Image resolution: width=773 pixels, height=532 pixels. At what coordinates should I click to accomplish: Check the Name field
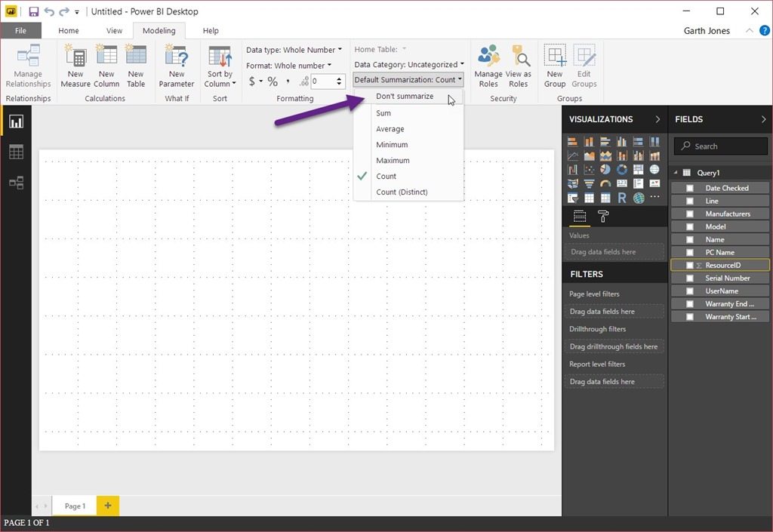coord(690,239)
